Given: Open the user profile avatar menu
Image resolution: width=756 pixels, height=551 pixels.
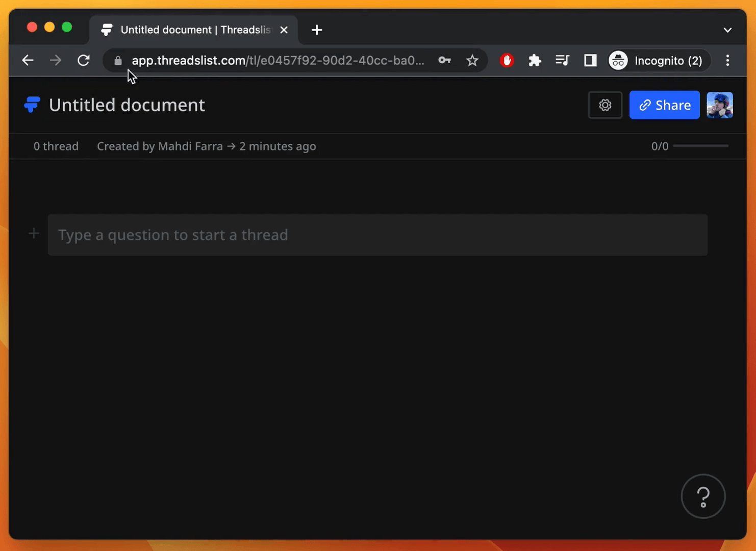Looking at the screenshot, I should point(719,105).
